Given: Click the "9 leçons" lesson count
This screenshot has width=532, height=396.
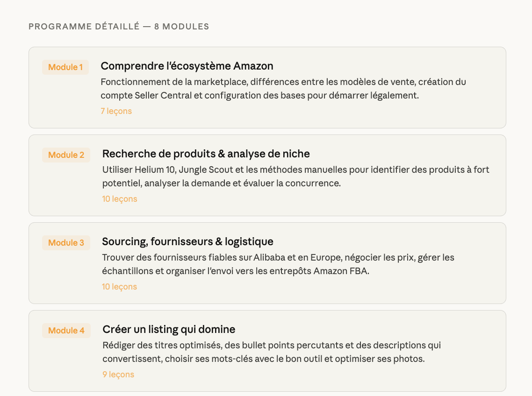Looking at the screenshot, I should tap(118, 375).
